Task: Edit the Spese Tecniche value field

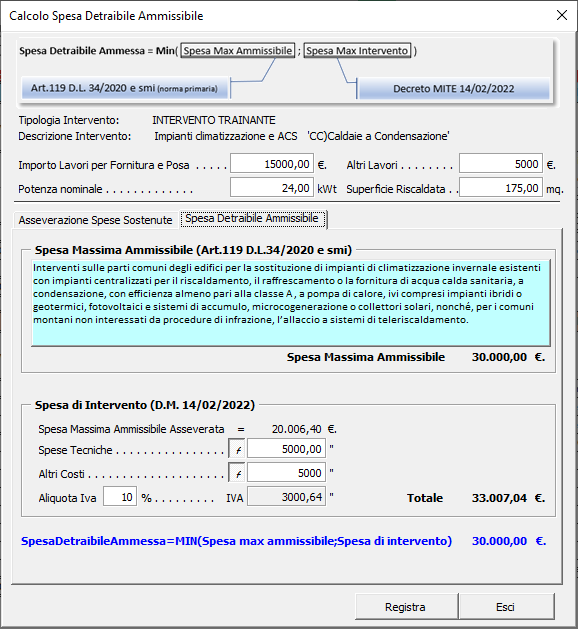Action: [286, 448]
